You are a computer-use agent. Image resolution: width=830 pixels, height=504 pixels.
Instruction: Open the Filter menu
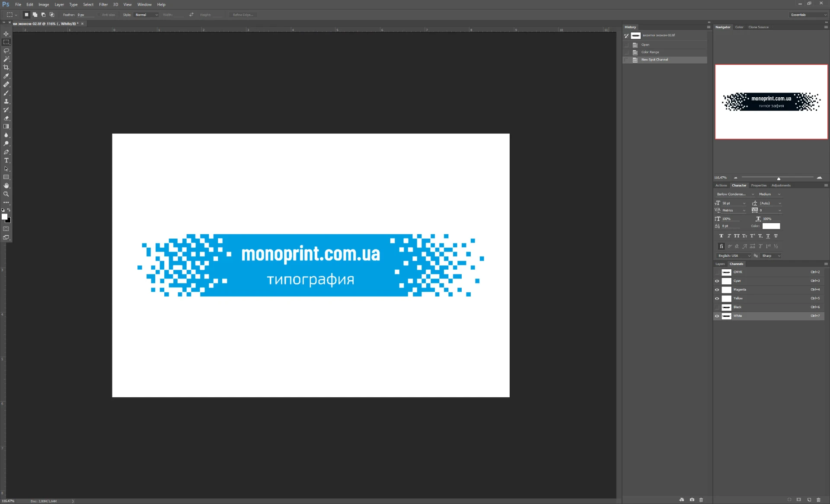103,4
